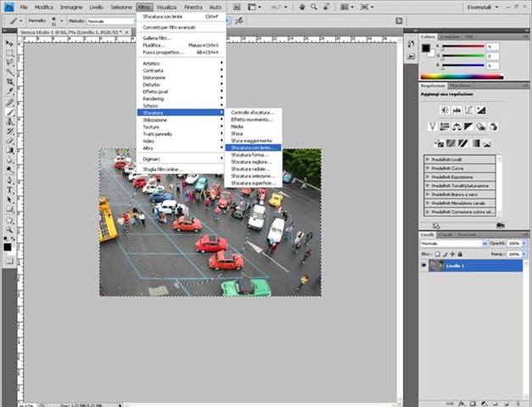Toggle visibility eye of Livello 1

tap(424, 265)
